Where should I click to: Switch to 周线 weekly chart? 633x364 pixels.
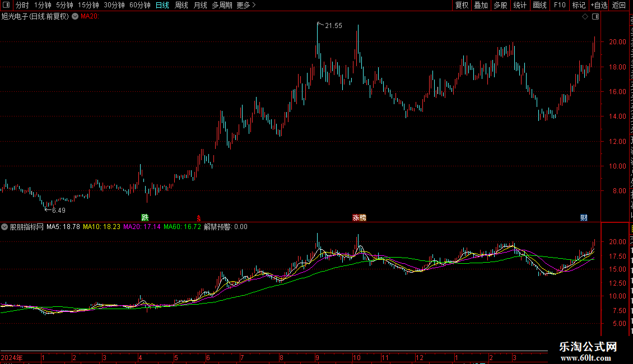pyautogui.click(x=181, y=5)
